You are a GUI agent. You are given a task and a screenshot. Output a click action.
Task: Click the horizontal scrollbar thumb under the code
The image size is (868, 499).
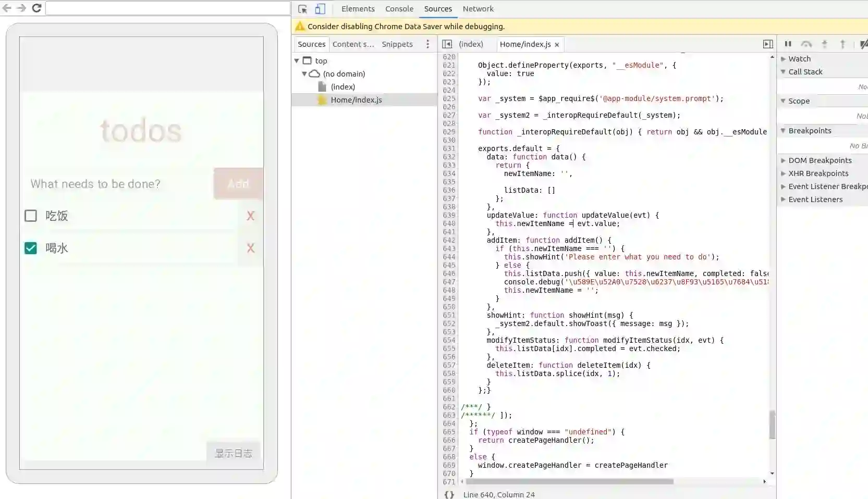pos(569,481)
